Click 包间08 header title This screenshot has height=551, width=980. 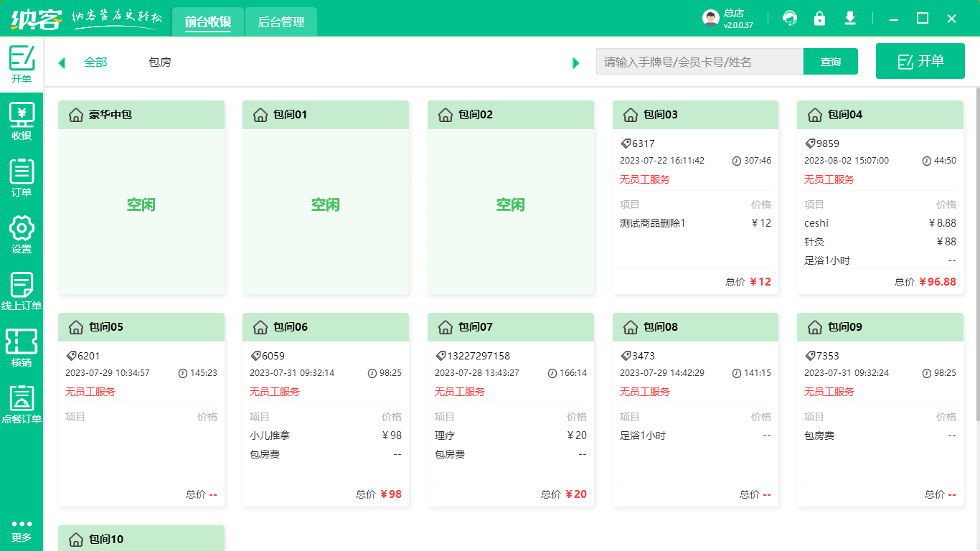(x=661, y=327)
